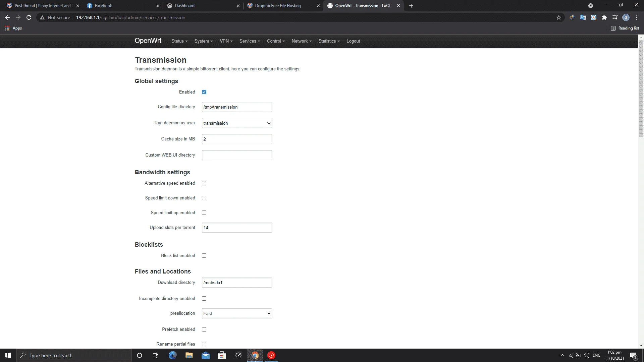This screenshot has width=644, height=362.
Task: Expand the Status menu
Action: click(179, 41)
